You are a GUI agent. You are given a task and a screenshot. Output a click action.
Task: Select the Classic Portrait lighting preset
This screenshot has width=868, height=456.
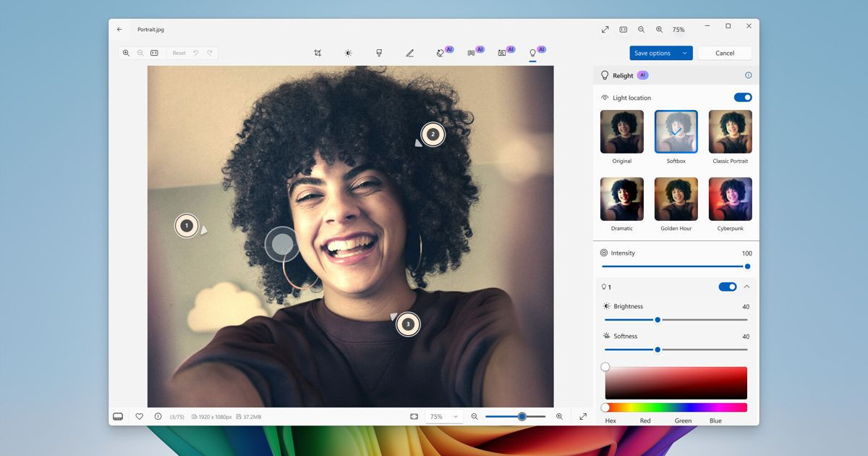tap(730, 132)
